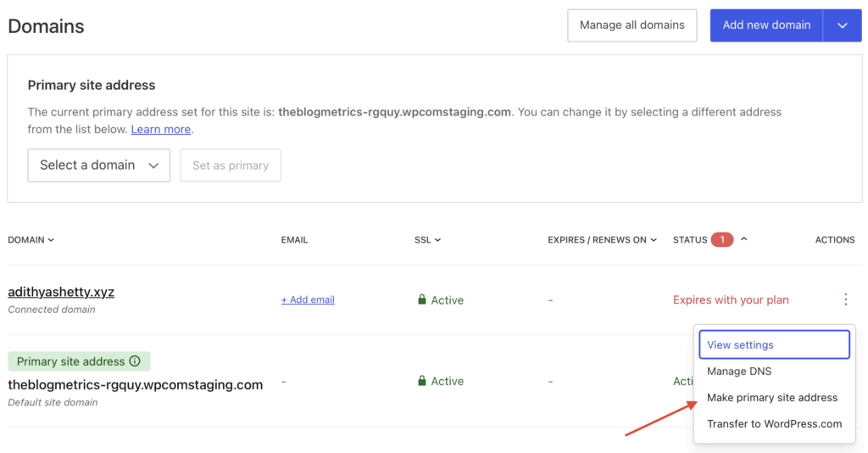Click the SSL lock icon in adithyashetty.xyz row
Screen dimensions: 868x453
point(422,299)
